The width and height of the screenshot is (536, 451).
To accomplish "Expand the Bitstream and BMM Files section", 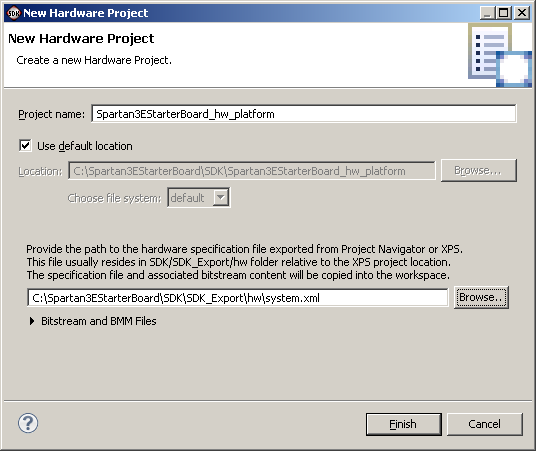I will 32,321.
